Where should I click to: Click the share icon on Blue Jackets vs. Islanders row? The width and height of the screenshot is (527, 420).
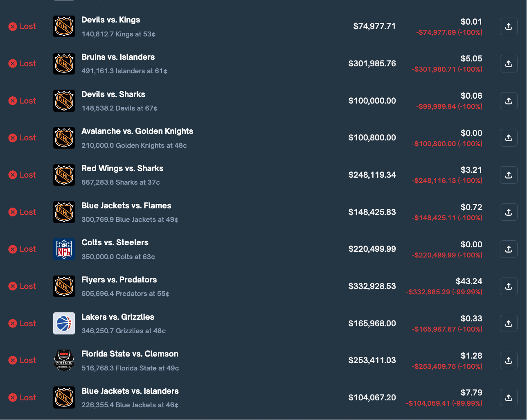point(508,397)
